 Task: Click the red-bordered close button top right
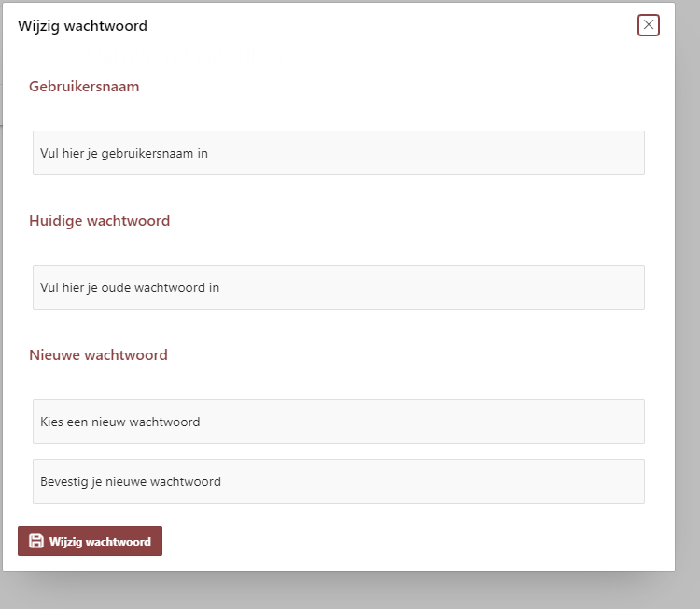[649, 25]
